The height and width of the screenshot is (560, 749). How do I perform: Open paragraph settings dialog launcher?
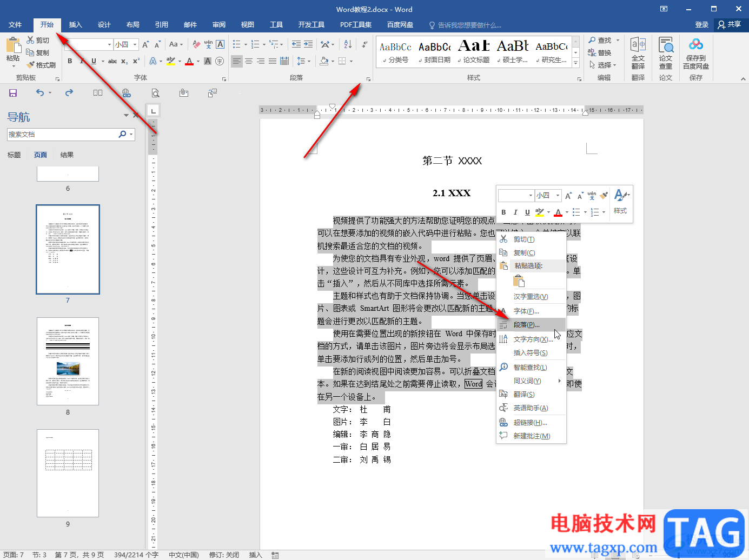tap(368, 79)
